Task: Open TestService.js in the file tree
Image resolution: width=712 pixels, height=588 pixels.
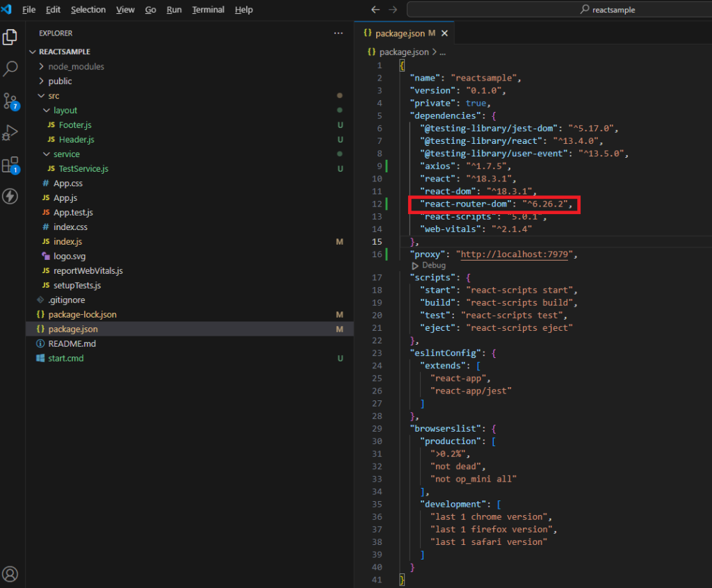Action: coord(83,169)
